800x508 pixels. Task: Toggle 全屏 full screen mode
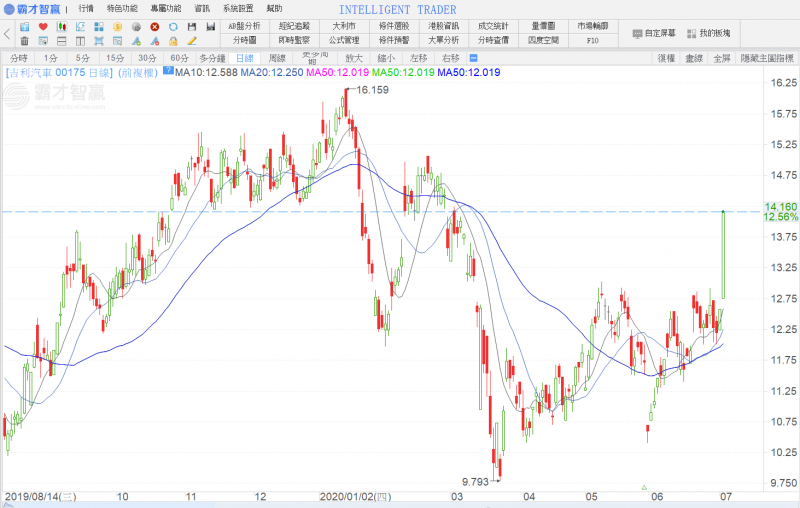click(721, 58)
